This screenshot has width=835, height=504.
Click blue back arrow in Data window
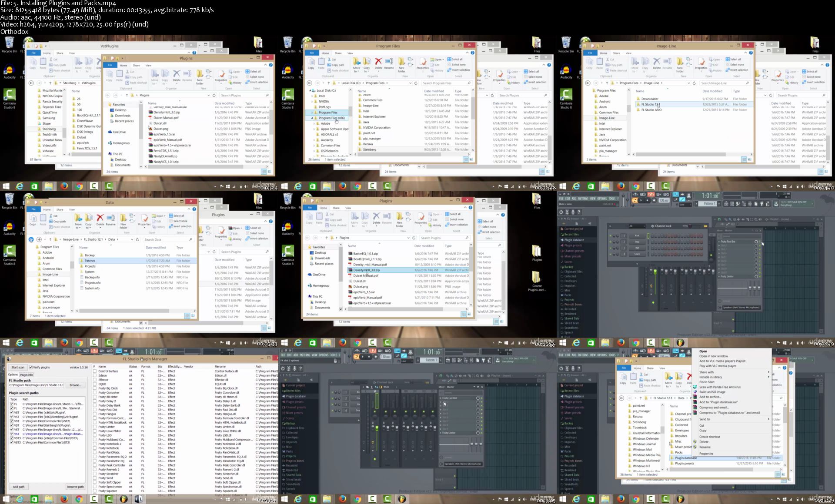tap(31, 239)
